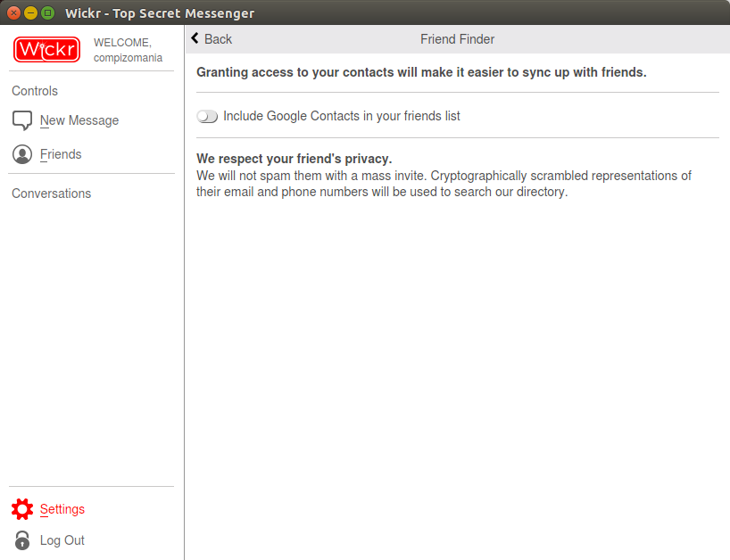This screenshot has width=730, height=560.
Task: Open the Settings text link
Action: coord(62,509)
